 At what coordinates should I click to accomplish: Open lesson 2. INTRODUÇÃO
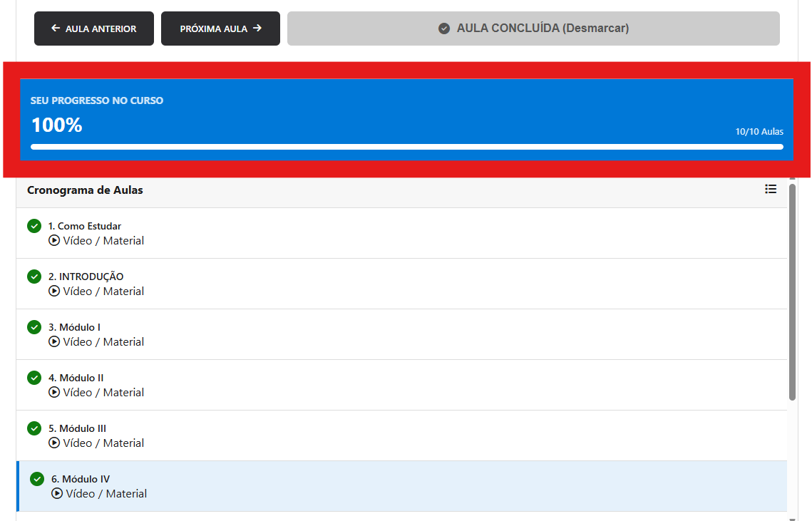(x=402, y=284)
